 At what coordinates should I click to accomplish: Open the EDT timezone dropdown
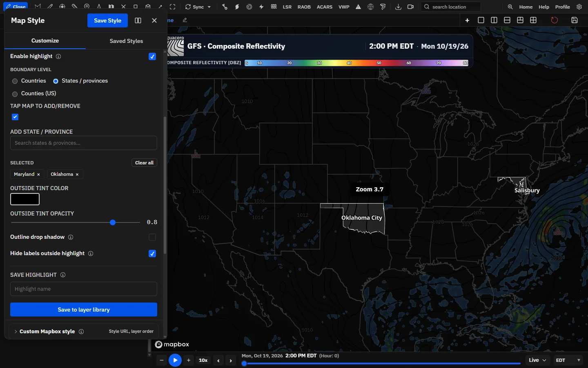pyautogui.click(x=568, y=360)
